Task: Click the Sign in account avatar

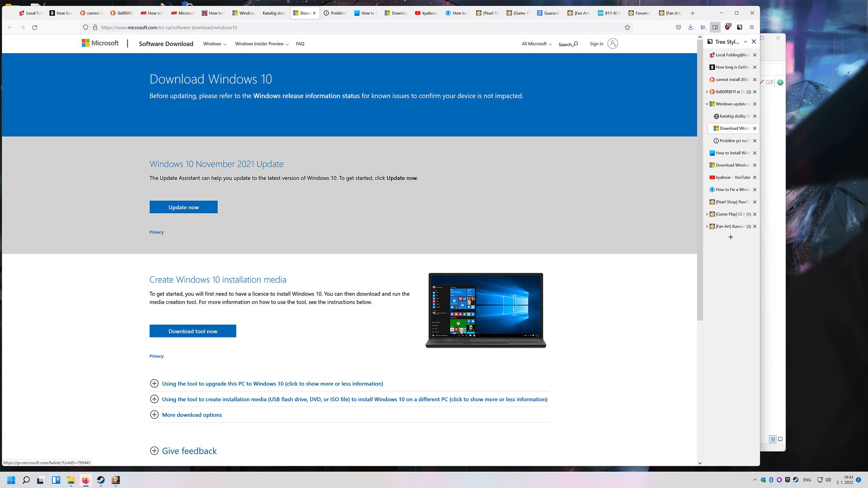Action: (x=613, y=44)
